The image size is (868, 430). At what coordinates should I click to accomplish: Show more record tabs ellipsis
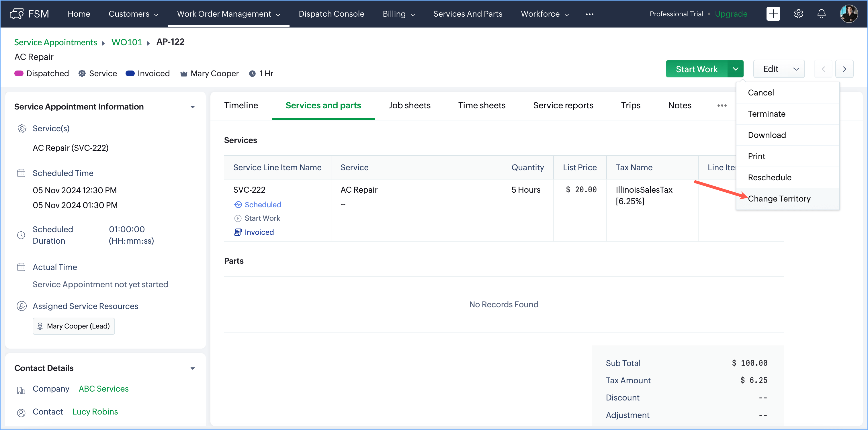[x=722, y=105]
